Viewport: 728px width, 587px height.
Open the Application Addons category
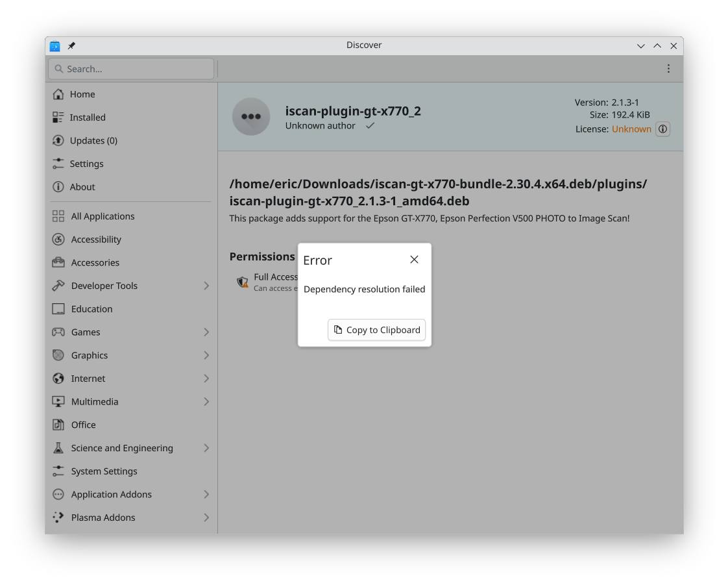click(x=131, y=495)
